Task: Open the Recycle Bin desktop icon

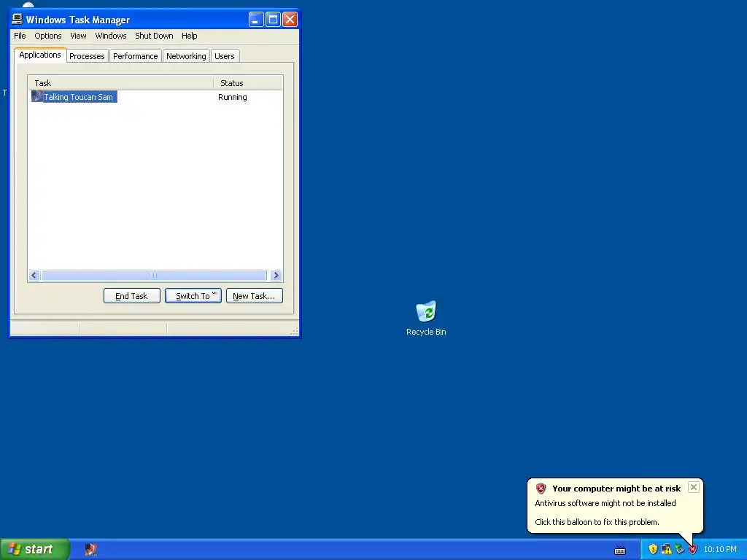Action: point(426,311)
